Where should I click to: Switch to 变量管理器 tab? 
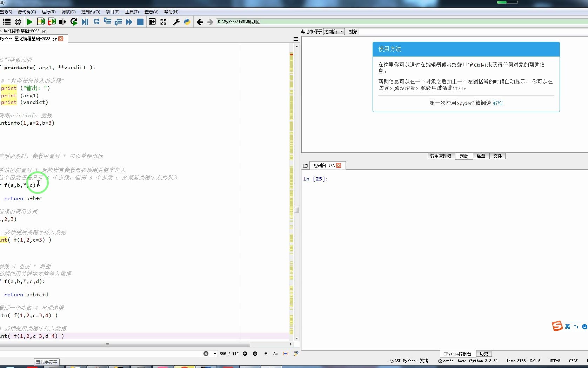[441, 156]
